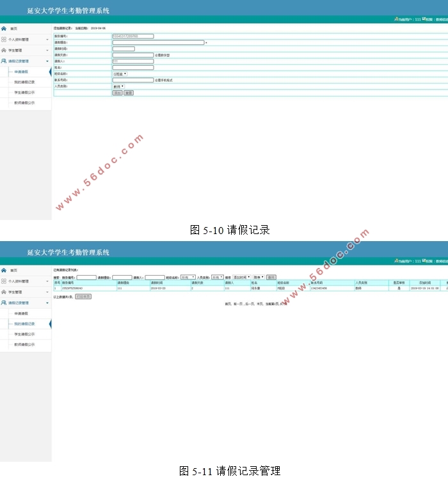The image size is (448, 479).
Task: Open the 班级名称 filter dropdown in Figure 5-11
Action: [188, 277]
